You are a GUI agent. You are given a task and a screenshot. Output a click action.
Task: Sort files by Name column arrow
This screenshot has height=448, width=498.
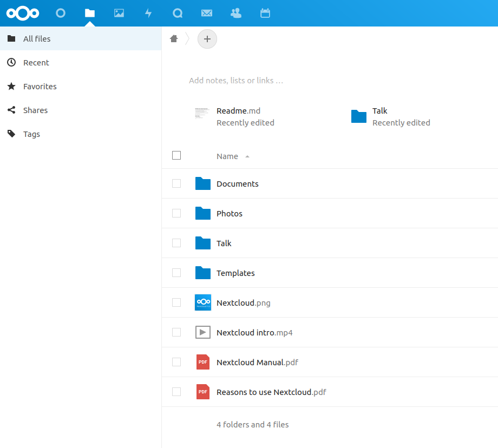point(247,156)
